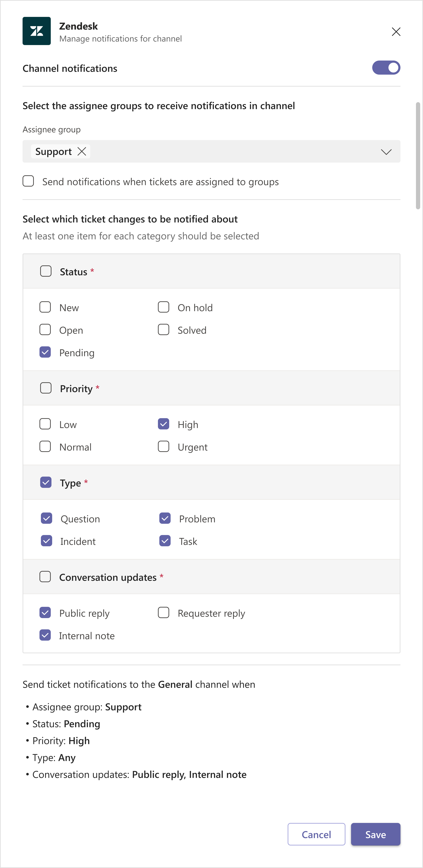
Task: Uncheck the High priority option
Action: [164, 424]
